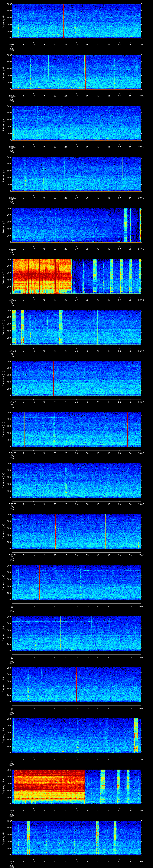Click the 15:28:00 start time label
This screenshot has width=153, height=868.
(x=12, y=657)
